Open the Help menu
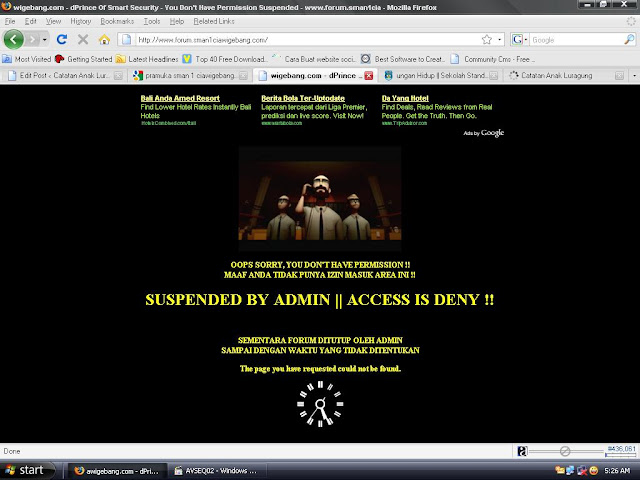The height and width of the screenshot is (480, 640). 176,21
